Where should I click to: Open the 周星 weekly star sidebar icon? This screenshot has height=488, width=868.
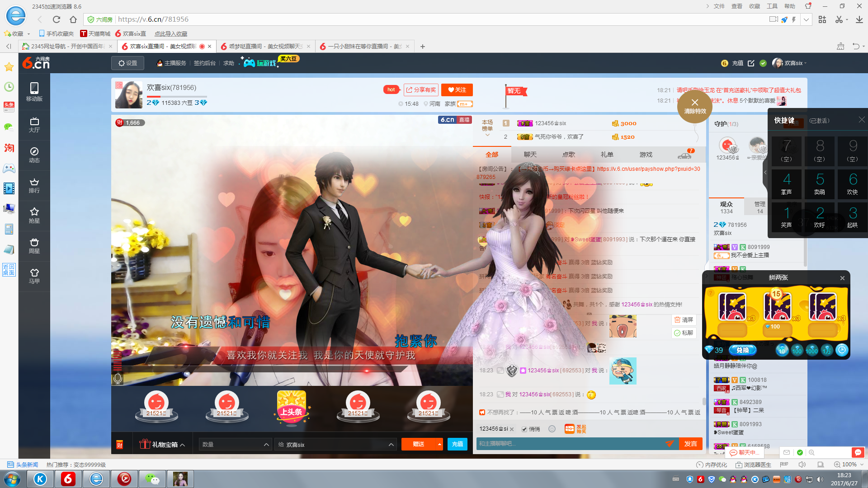click(34, 246)
